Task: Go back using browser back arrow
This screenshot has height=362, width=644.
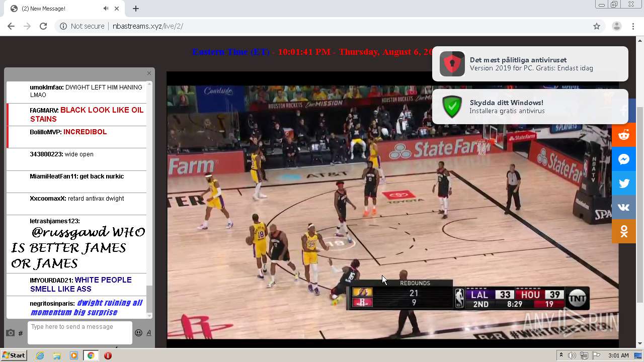Action: (11, 26)
